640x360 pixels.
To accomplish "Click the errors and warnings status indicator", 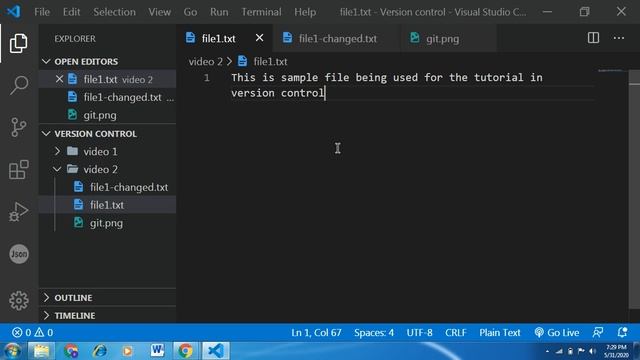I will click(33, 332).
